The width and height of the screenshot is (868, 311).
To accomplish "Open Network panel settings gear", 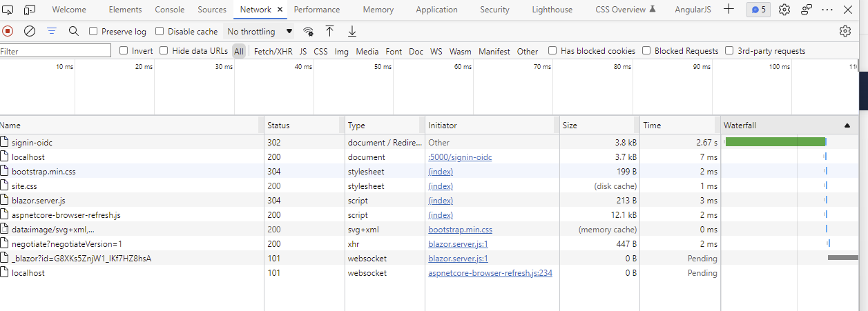I will pos(845,31).
